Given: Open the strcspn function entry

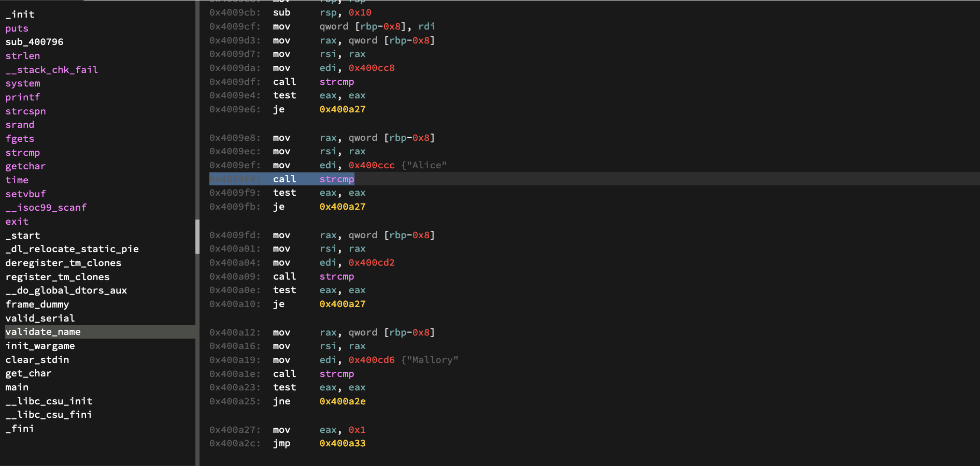Looking at the screenshot, I should click(x=26, y=111).
